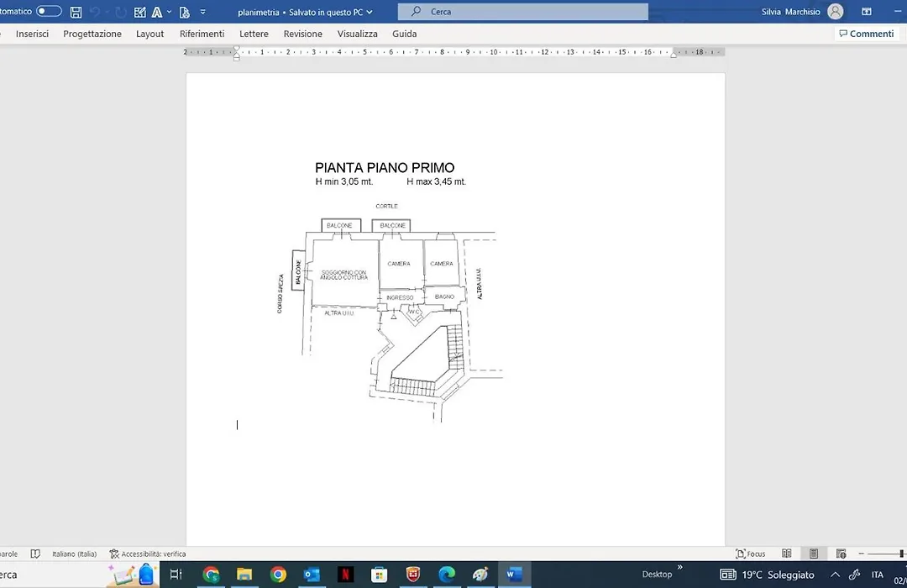The width and height of the screenshot is (907, 588).
Task: Open the Progettazione tab
Action: click(92, 34)
